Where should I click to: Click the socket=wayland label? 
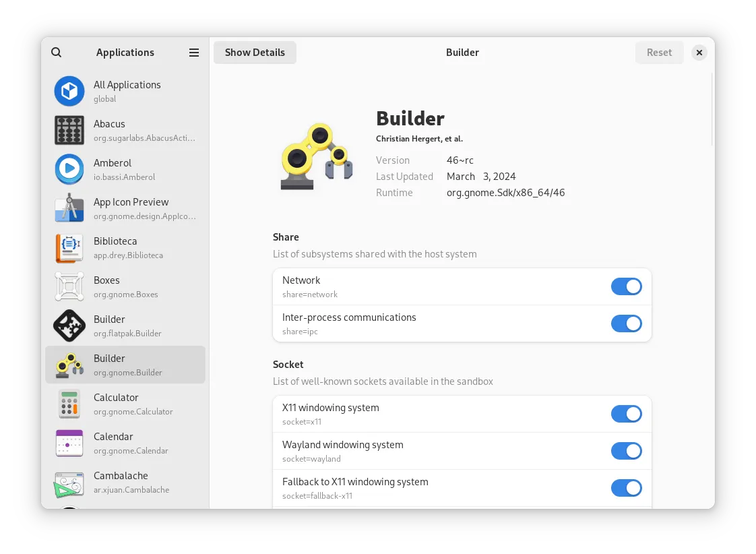(311, 458)
